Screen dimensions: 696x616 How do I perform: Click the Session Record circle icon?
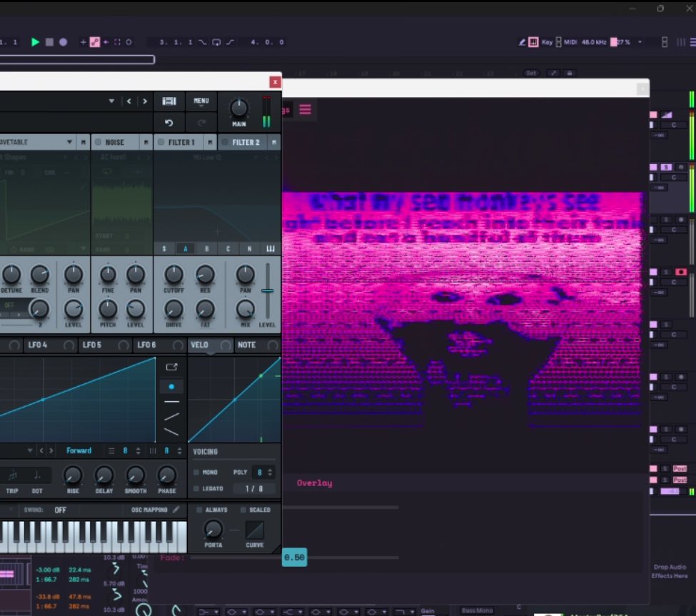pos(128,42)
